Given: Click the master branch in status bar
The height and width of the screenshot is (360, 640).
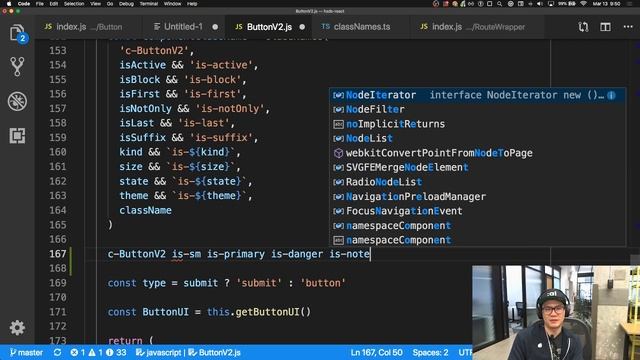Looking at the screenshot, I should 26,352.
